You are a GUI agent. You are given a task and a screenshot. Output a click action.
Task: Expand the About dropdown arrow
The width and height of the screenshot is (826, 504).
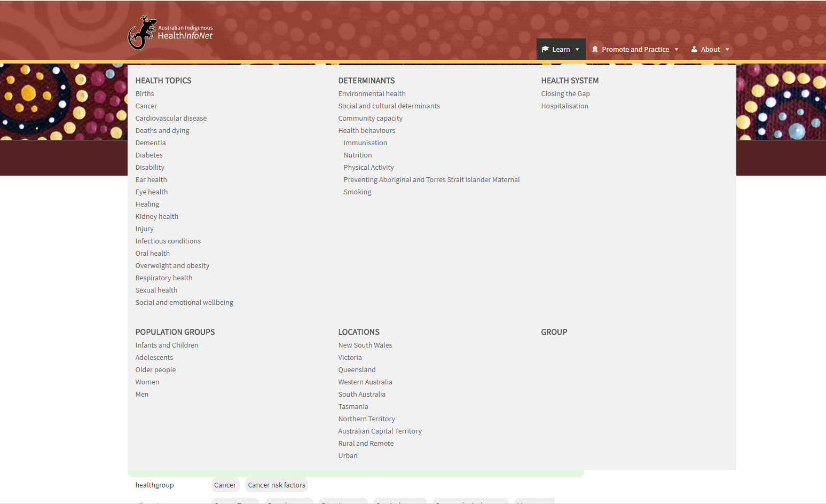tap(727, 50)
